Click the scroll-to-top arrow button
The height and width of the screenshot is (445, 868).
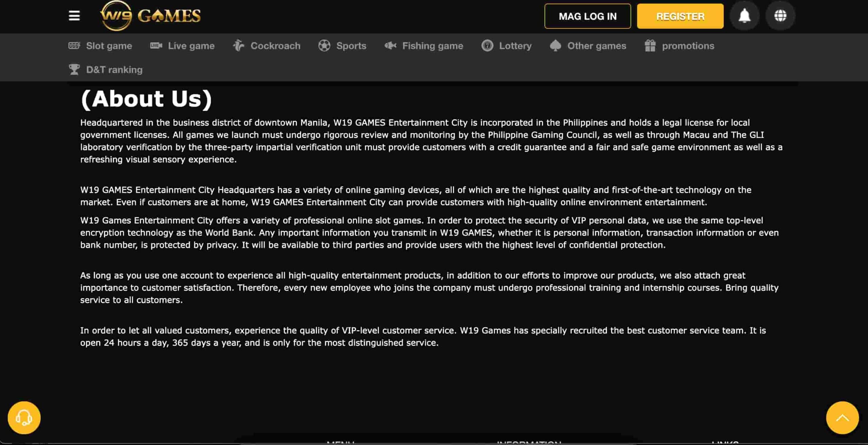coord(842,418)
